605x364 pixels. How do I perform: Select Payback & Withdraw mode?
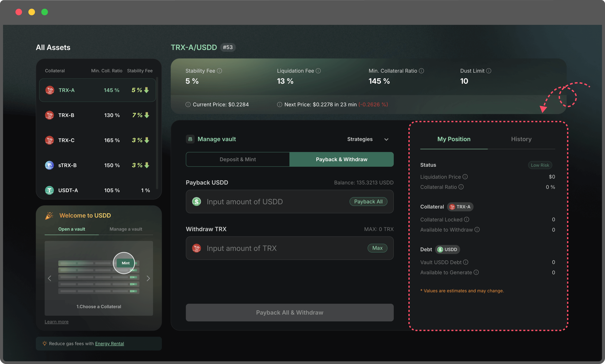pos(341,160)
